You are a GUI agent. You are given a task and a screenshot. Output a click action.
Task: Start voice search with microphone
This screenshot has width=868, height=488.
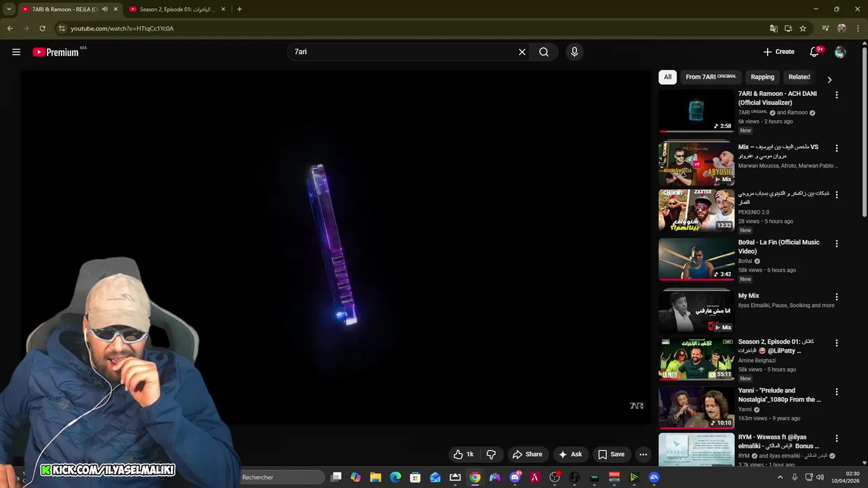coord(574,52)
